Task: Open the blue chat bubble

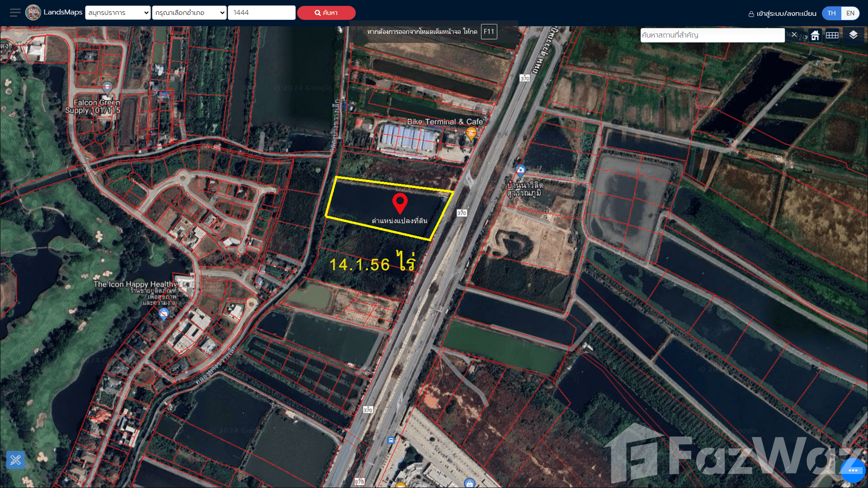Action: click(x=853, y=470)
